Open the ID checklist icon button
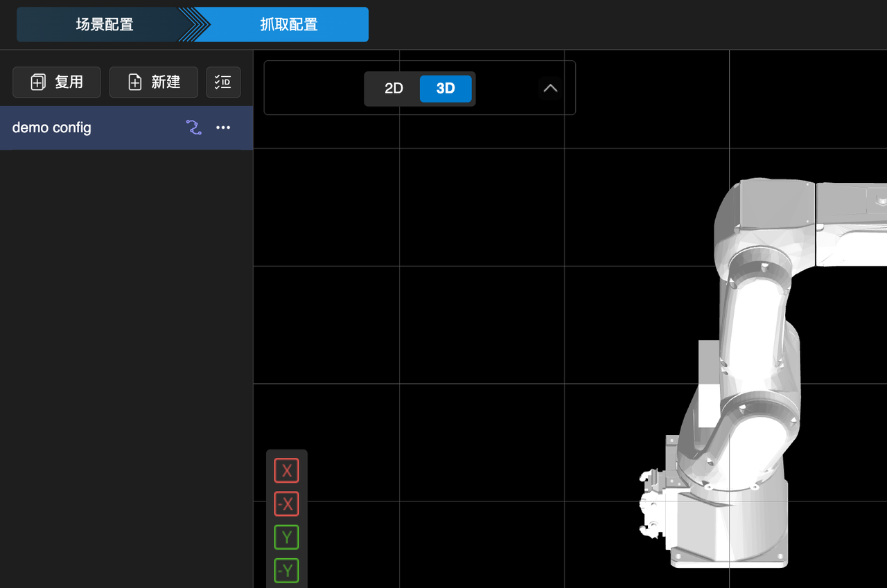 tap(223, 82)
